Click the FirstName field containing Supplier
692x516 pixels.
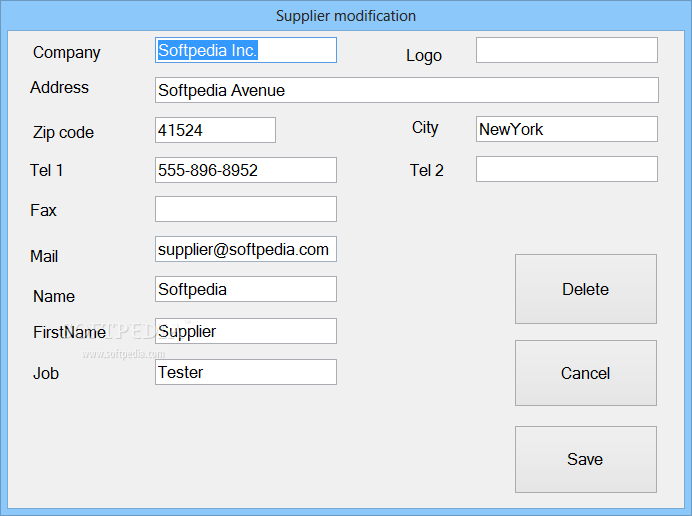(x=246, y=331)
